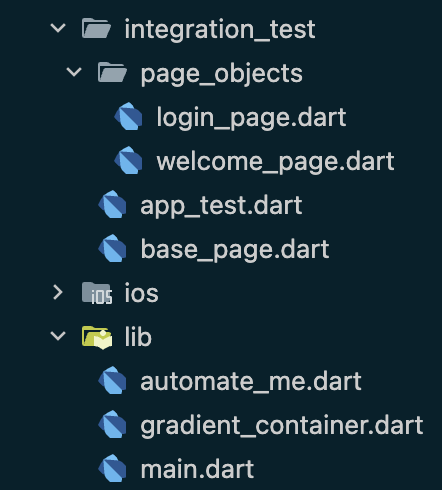Open login_page.dart file

click(251, 117)
